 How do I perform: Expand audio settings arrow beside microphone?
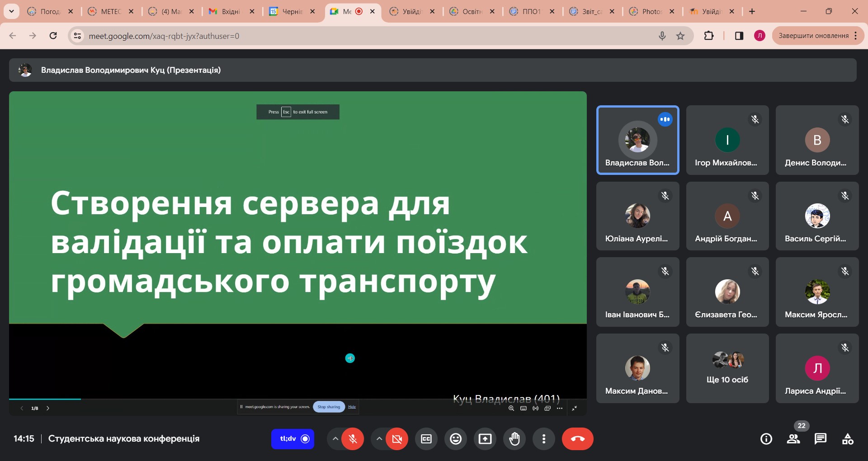point(335,439)
